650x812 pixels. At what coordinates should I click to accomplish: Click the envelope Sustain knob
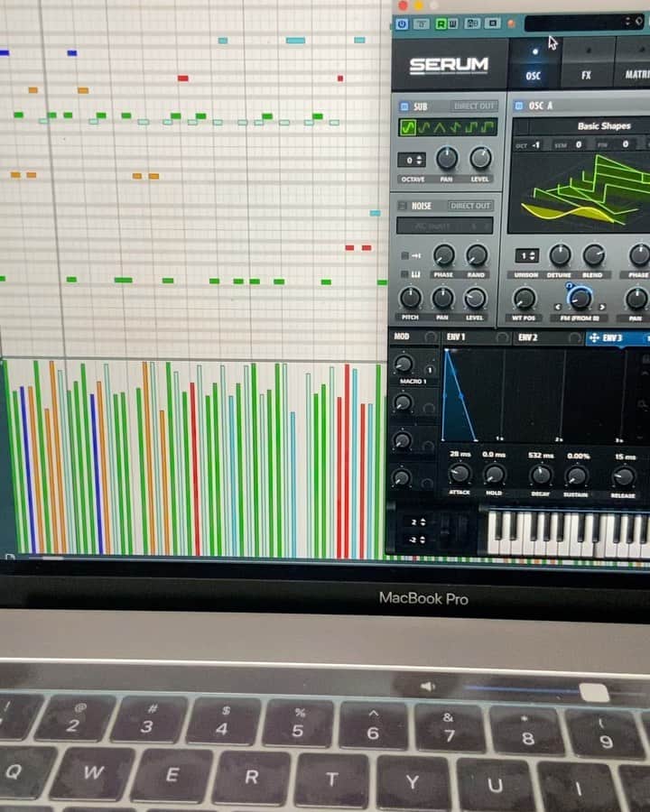576,475
